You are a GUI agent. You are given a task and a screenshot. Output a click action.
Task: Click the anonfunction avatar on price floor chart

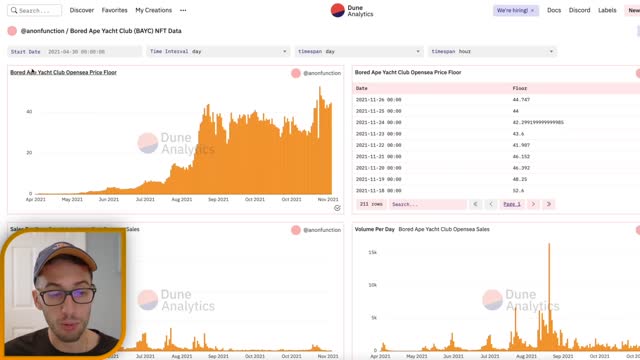pos(296,73)
